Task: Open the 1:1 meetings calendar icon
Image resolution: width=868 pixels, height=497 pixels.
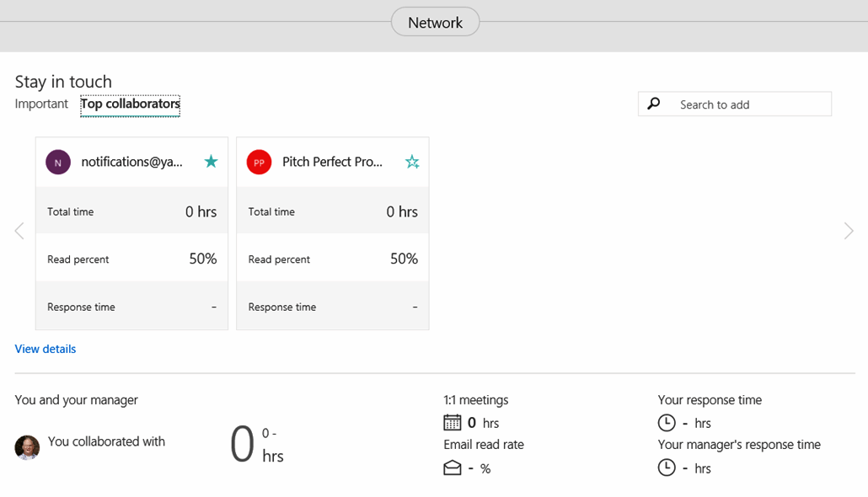Action: (x=453, y=422)
